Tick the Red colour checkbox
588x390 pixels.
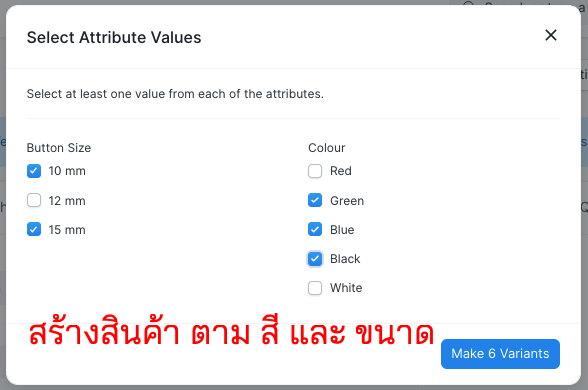pos(315,171)
